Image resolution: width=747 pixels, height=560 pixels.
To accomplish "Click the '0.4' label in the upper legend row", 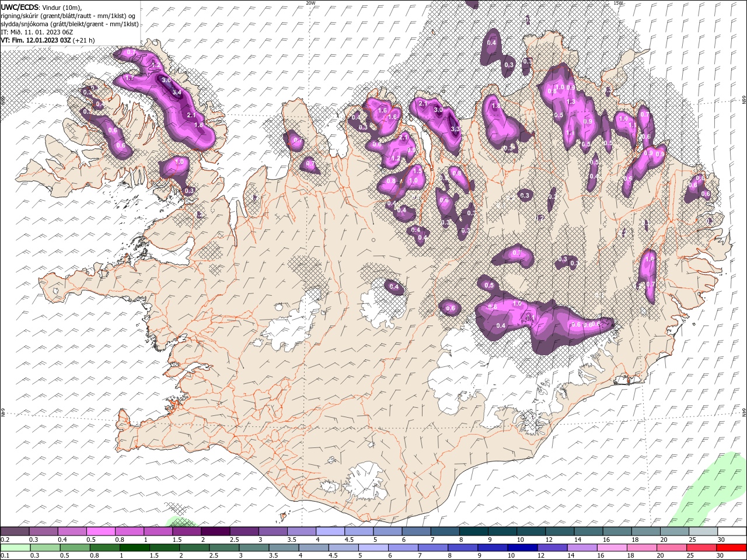I will [x=62, y=540].
